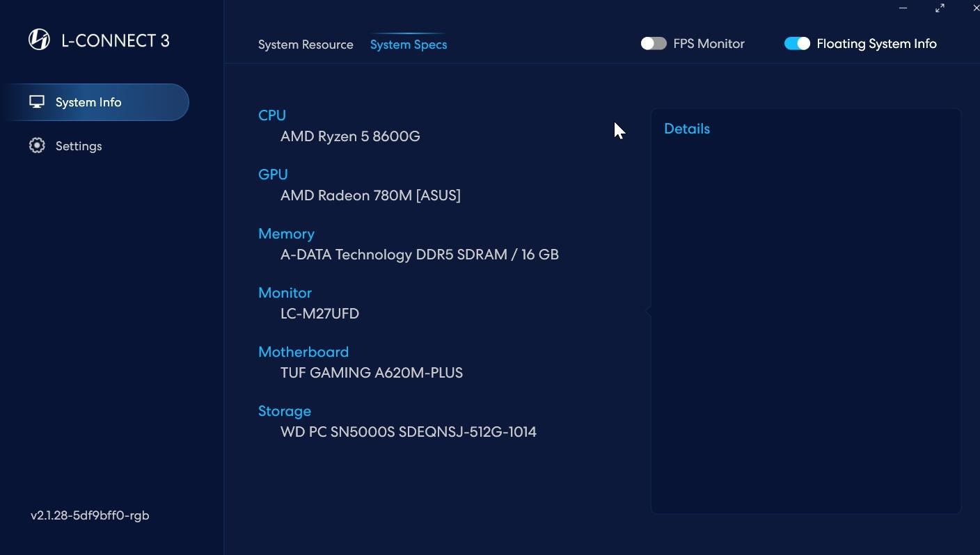Turn off Floating System Info switch
The height and width of the screenshot is (555, 980).
click(797, 44)
